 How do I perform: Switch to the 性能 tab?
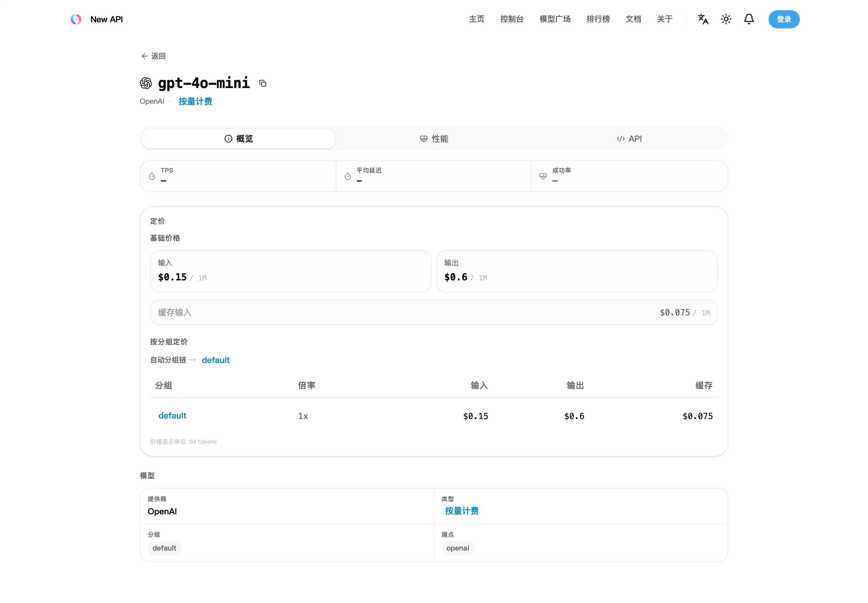point(434,139)
